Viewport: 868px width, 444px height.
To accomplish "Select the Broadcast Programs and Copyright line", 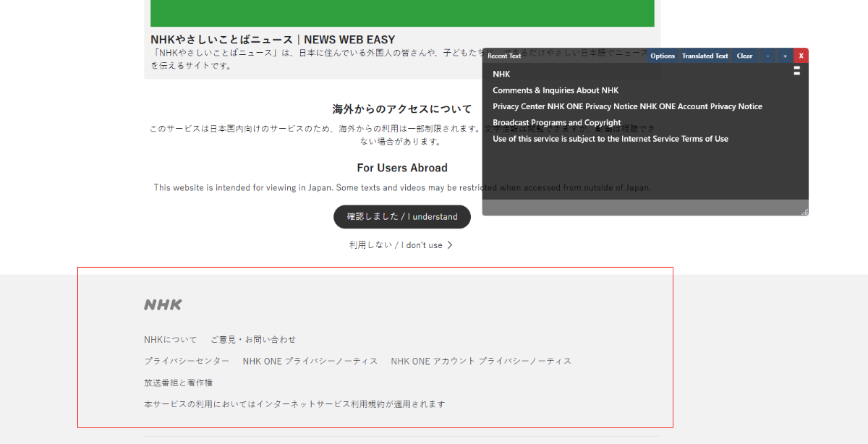I will point(556,122).
